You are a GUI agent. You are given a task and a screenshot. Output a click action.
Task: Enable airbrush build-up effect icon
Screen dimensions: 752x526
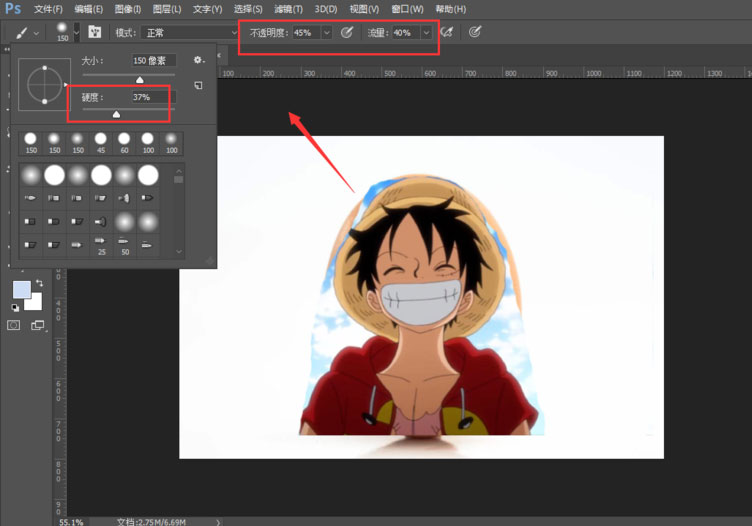tap(447, 32)
